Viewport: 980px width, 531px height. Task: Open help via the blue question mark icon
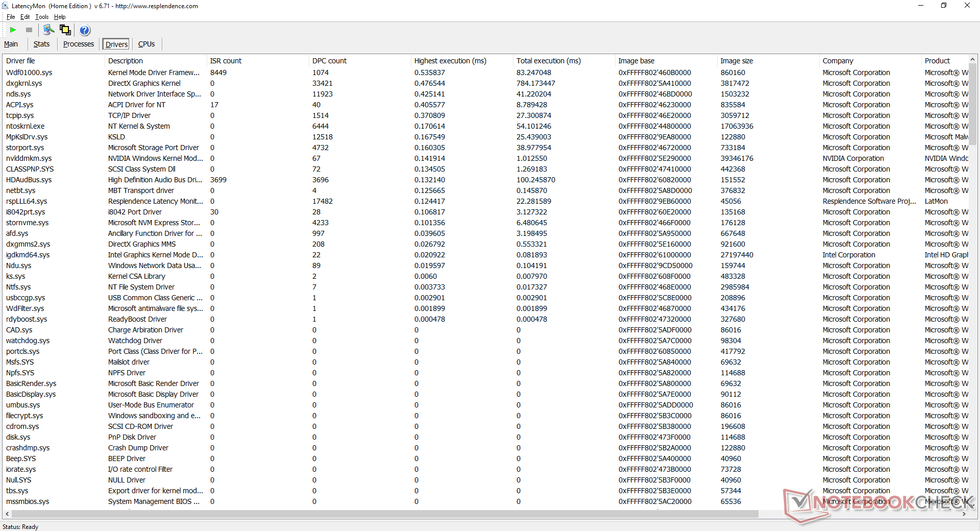pos(85,30)
